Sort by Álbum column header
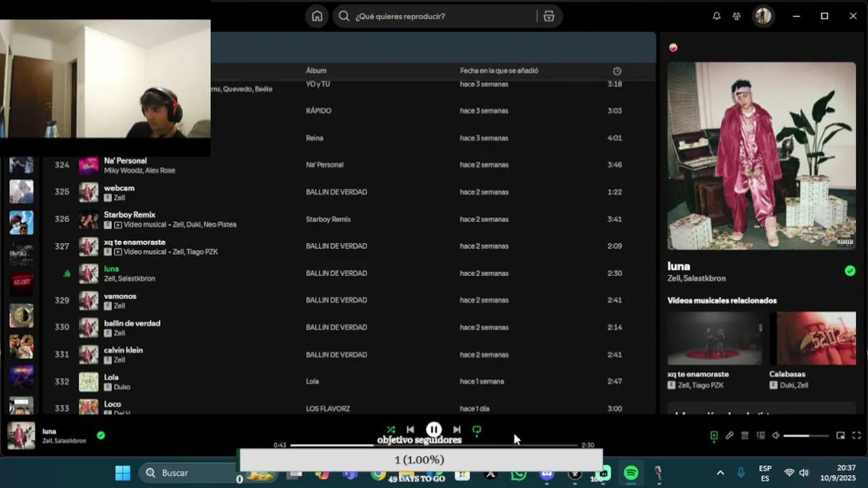This screenshot has height=488, width=868. click(x=316, y=70)
